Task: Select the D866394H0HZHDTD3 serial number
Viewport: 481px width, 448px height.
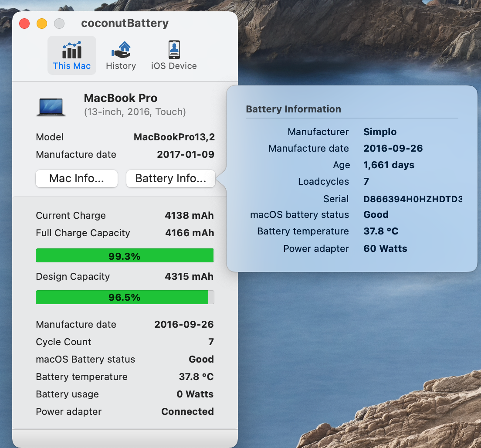Action: [413, 199]
